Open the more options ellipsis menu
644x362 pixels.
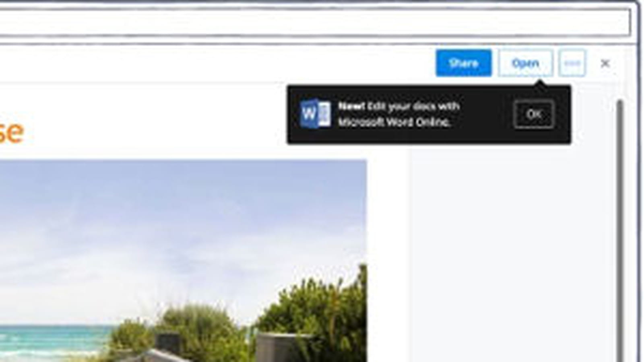coord(572,63)
